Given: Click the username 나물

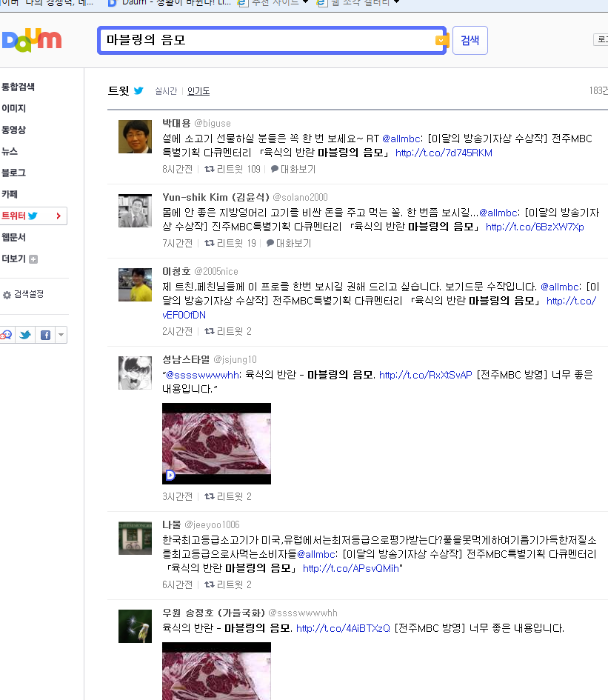Looking at the screenshot, I should 171,524.
